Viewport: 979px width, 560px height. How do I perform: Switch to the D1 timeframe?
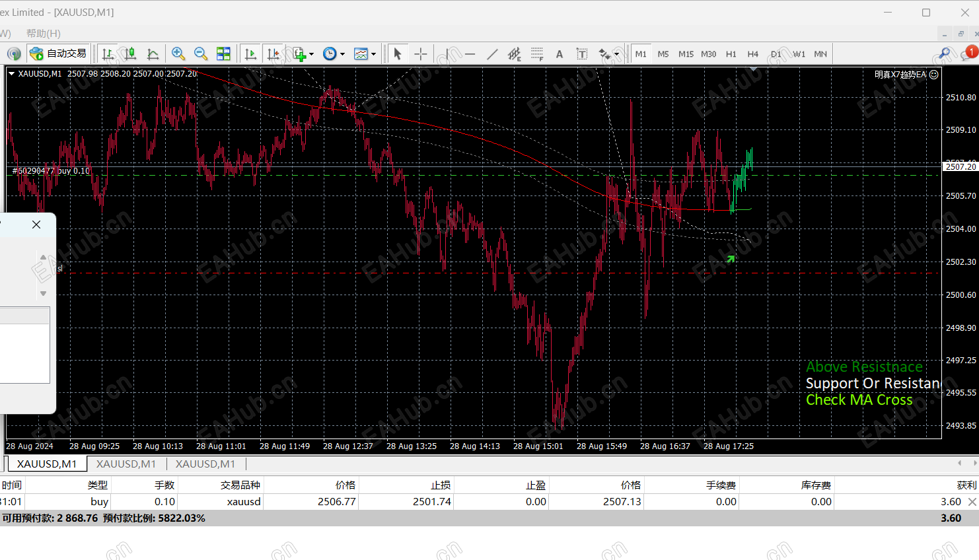(776, 54)
